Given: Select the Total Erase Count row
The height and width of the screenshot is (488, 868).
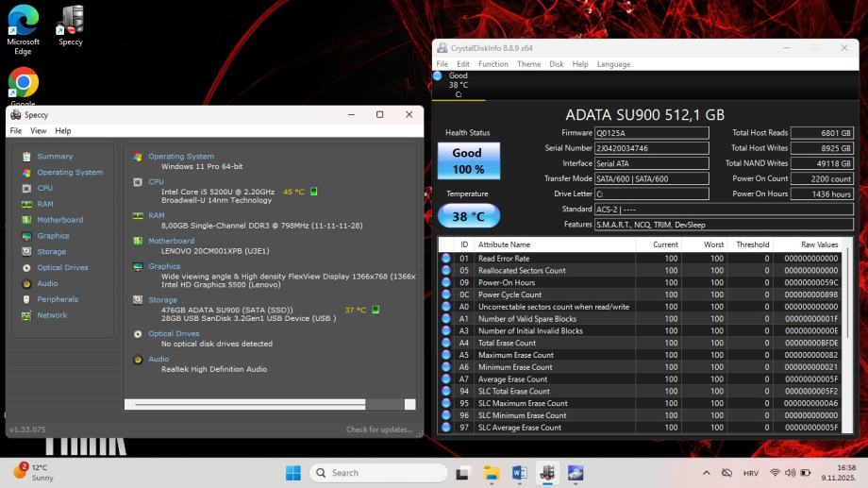Looking at the screenshot, I should click(640, 343).
